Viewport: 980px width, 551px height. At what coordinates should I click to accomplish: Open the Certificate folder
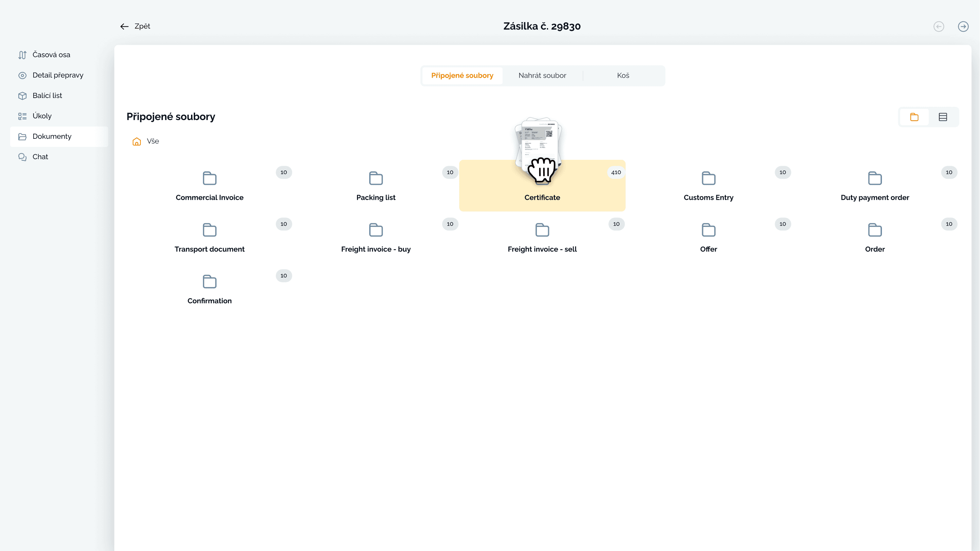[542, 197]
